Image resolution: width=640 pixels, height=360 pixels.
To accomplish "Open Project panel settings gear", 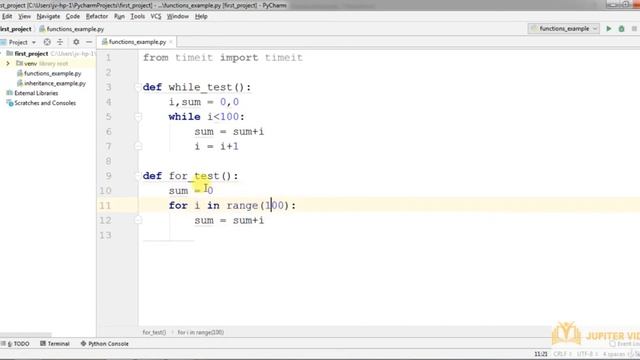I will click(76, 42).
